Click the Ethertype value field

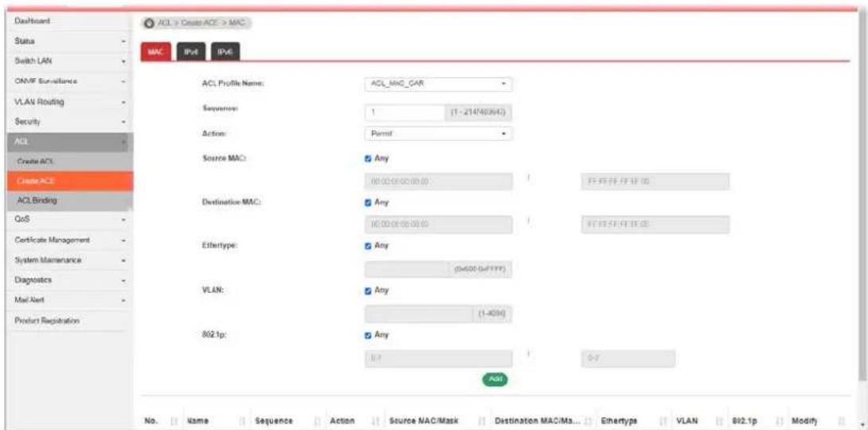click(x=406, y=269)
